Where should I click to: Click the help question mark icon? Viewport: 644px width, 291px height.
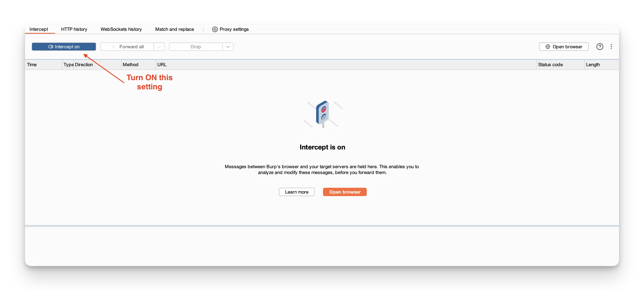click(599, 46)
